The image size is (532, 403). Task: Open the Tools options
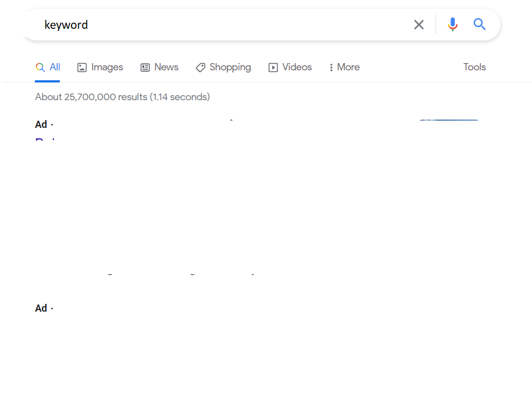474,67
